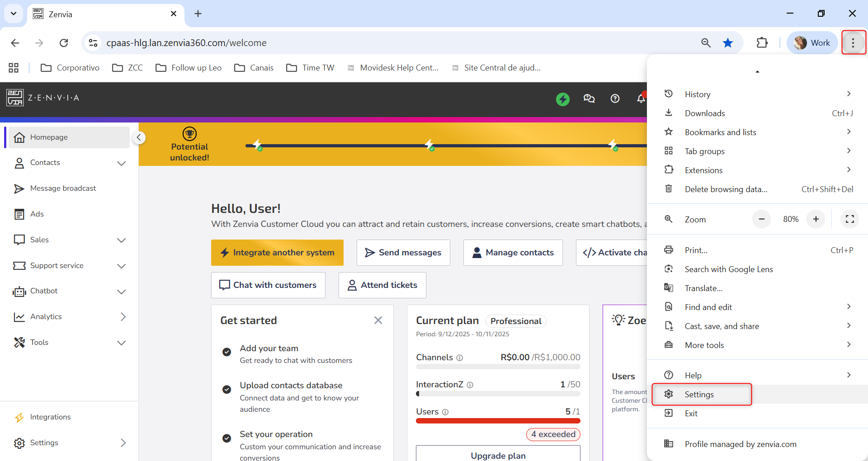Increase zoom with the plus button
This screenshot has height=461, width=868.
tap(816, 219)
